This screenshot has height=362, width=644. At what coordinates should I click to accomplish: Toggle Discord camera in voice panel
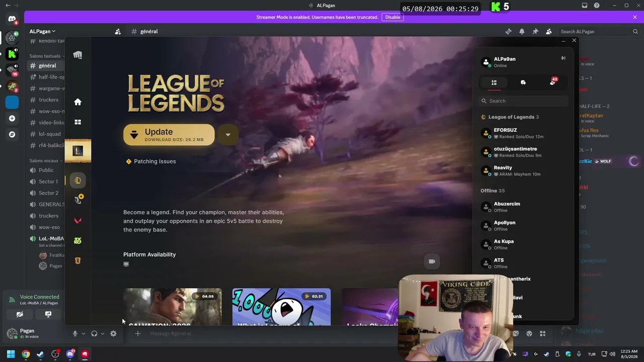pos(20,314)
